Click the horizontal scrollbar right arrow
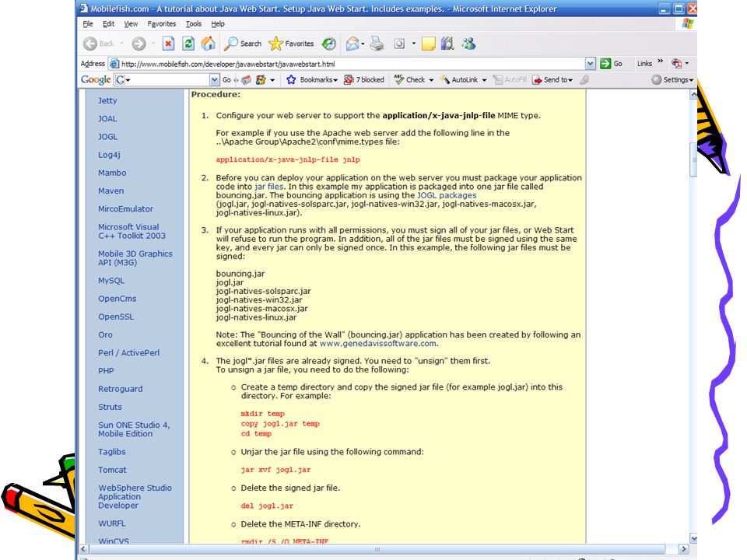The height and width of the screenshot is (560, 747). (683, 549)
